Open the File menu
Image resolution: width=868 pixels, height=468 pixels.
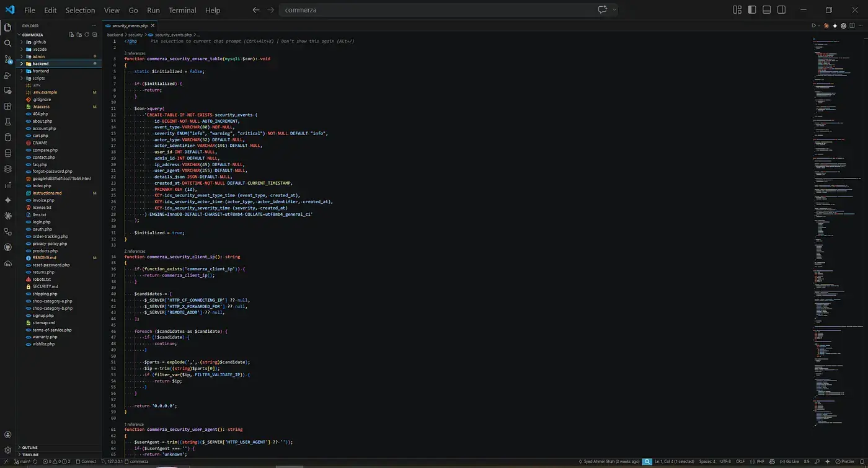point(30,10)
